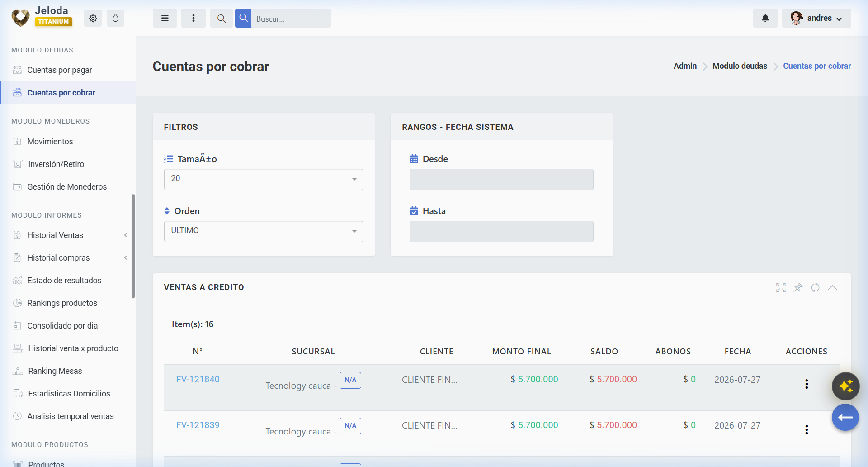
Task: Click the Jeloda heart logo
Action: click(20, 18)
